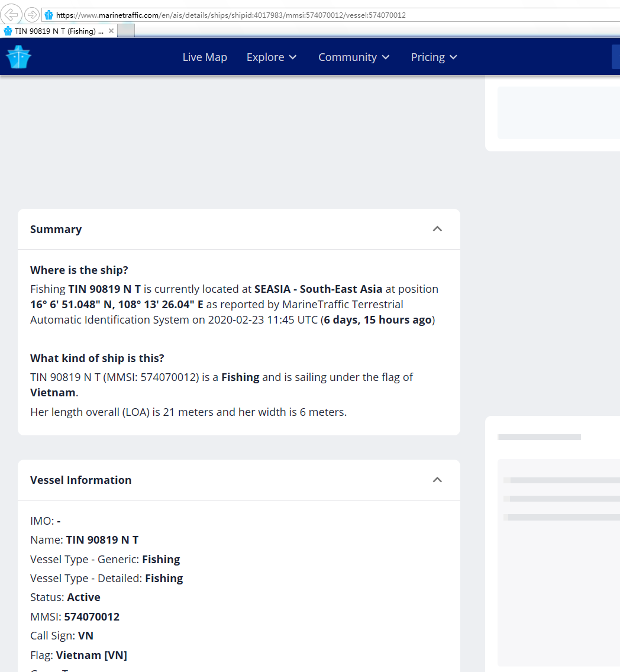This screenshot has height=672, width=620.
Task: Close the TIN 90819 N T browser tab
Action: [111, 31]
